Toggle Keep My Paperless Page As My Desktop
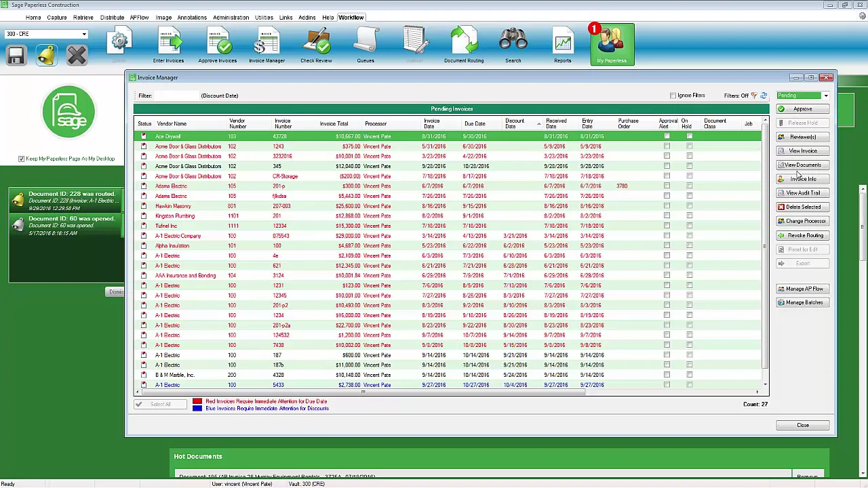 (x=21, y=159)
